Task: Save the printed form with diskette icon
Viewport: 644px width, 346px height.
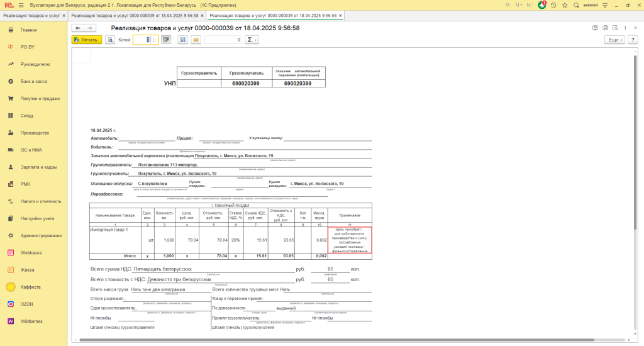Action: tap(183, 40)
